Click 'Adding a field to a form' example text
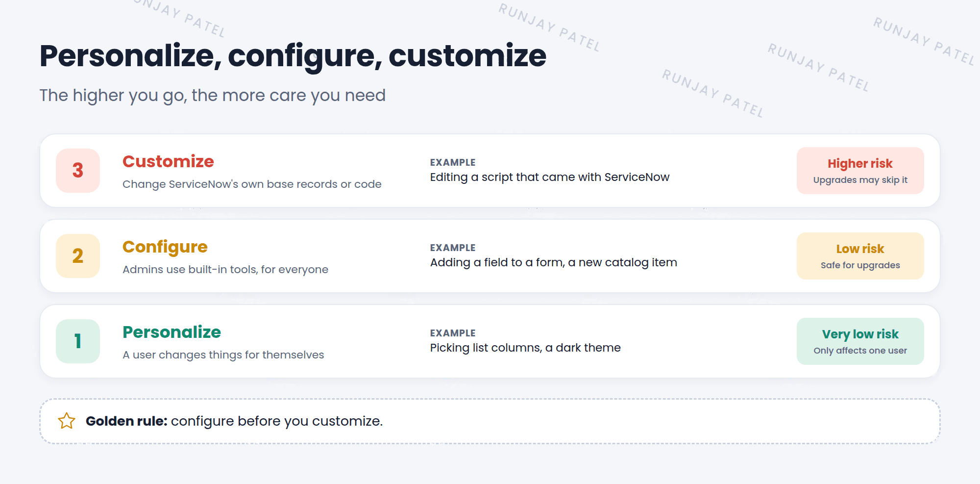Viewport: 980px width, 484px height. pos(554,262)
